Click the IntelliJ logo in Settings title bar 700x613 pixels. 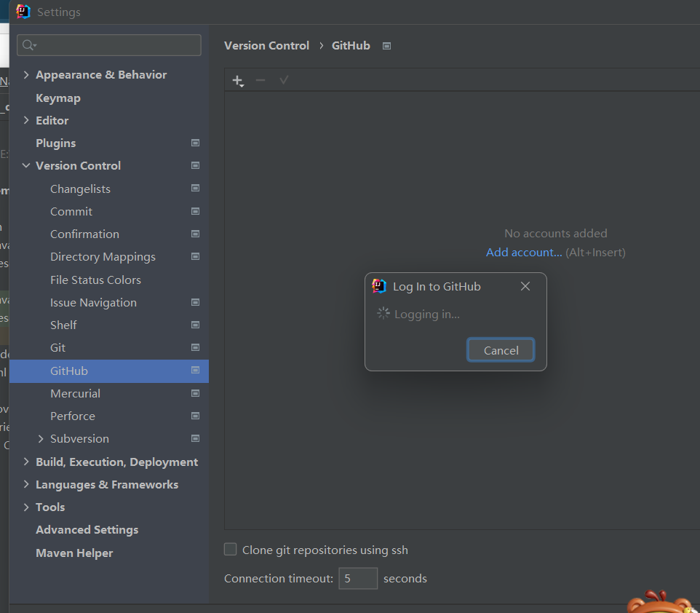23,12
